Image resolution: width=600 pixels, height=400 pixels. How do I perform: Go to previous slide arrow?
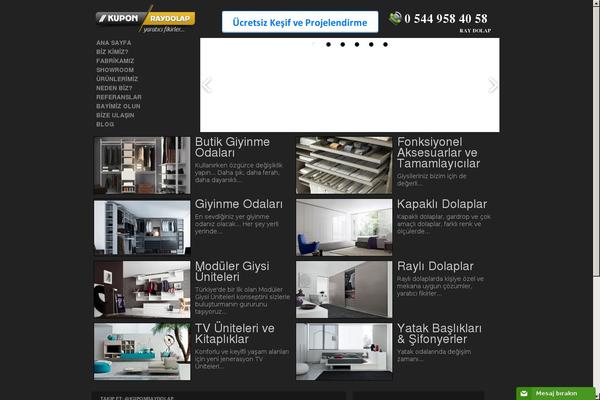pyautogui.click(x=207, y=85)
